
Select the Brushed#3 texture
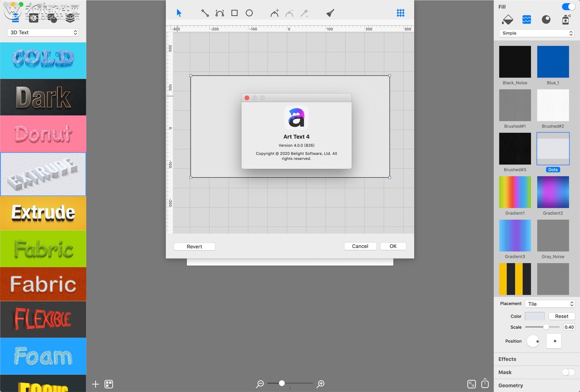click(x=515, y=149)
